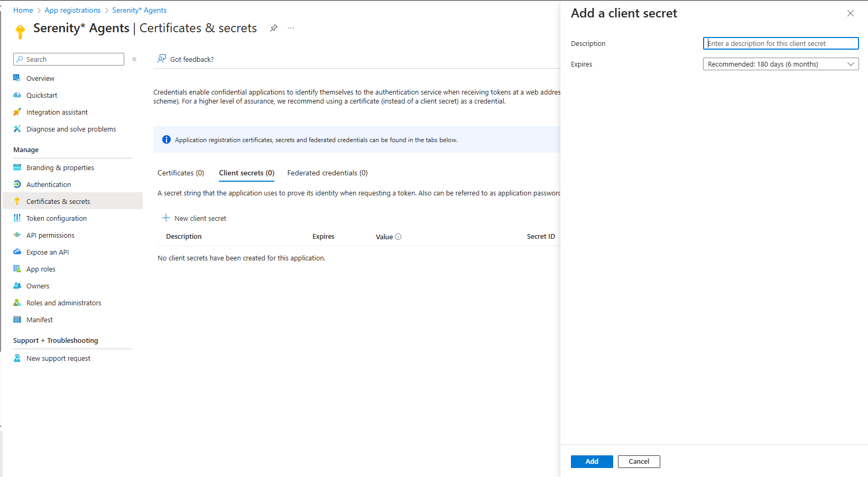
Task: Click the Roles and administrators icon
Action: [17, 303]
